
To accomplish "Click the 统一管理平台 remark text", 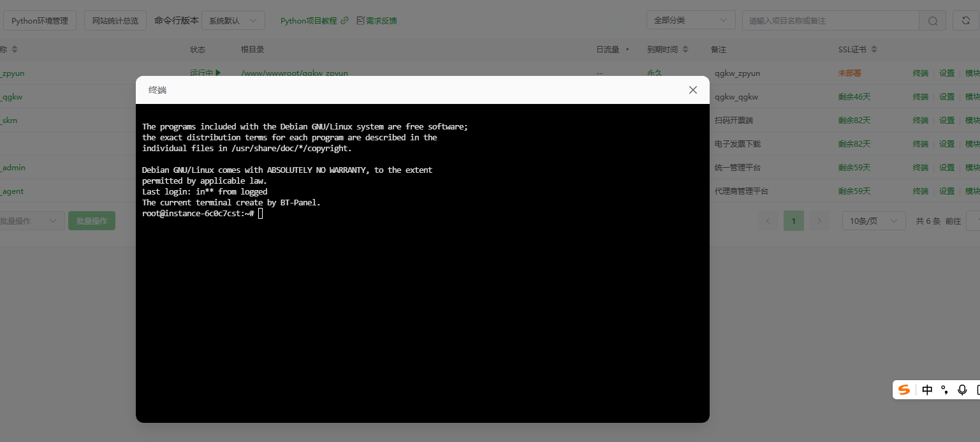I will click(x=738, y=168).
